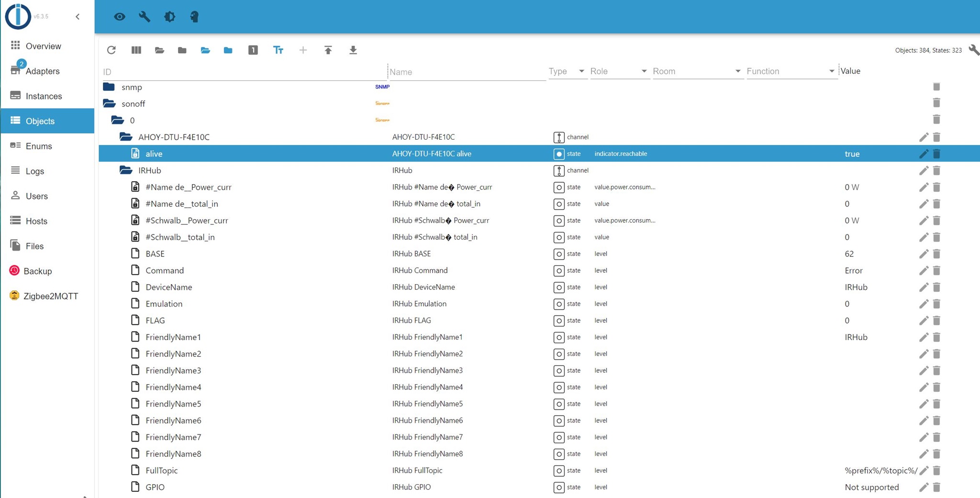The width and height of the screenshot is (980, 498).
Task: Select the #Schwalb__total_in row
Action: click(x=539, y=237)
